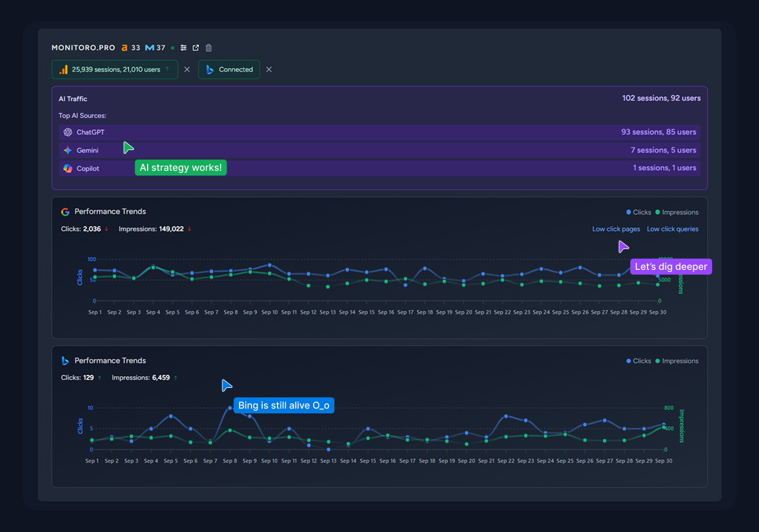
Task: Dismiss the sessions chip with its X
Action: coord(187,69)
